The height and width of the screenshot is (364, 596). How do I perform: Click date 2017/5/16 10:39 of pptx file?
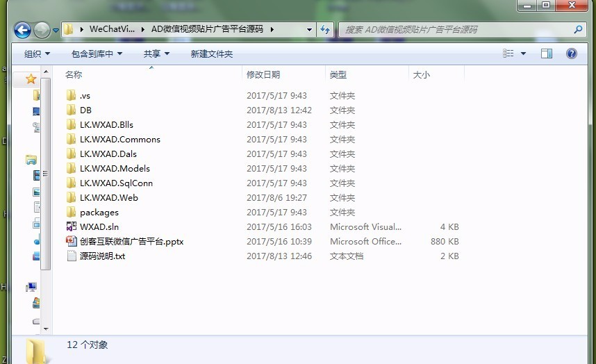coord(279,241)
